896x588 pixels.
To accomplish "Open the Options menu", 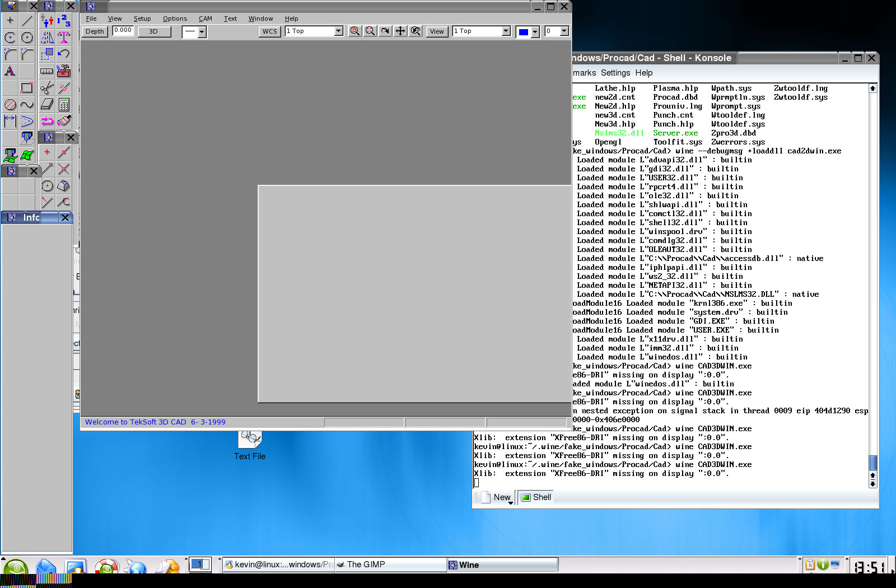I will click(x=175, y=18).
